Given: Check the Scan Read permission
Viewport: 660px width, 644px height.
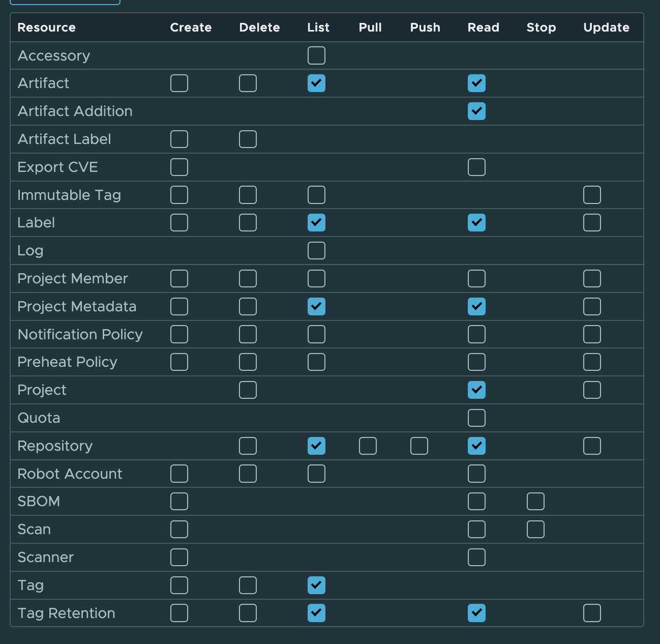Looking at the screenshot, I should tap(476, 530).
